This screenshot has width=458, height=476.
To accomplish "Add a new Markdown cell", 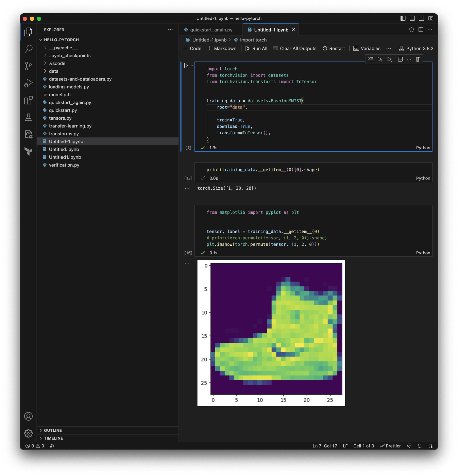I will click(x=222, y=49).
